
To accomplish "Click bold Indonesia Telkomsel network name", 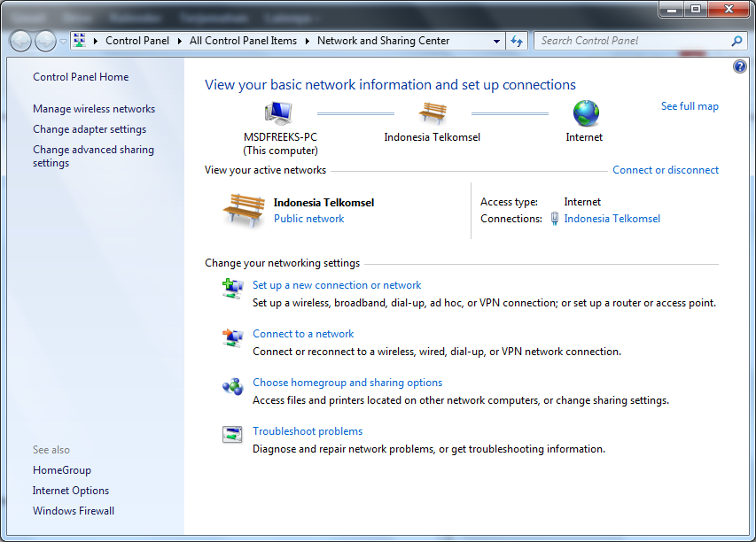I will point(324,203).
